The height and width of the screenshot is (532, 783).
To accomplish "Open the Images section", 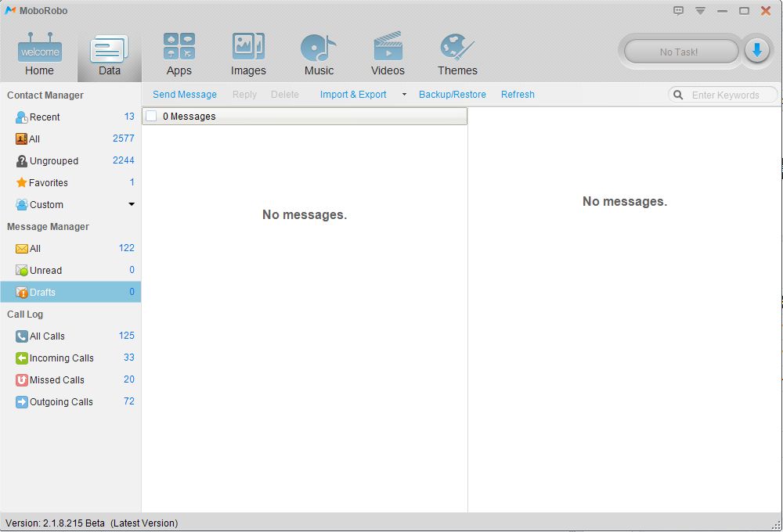I will [248, 55].
